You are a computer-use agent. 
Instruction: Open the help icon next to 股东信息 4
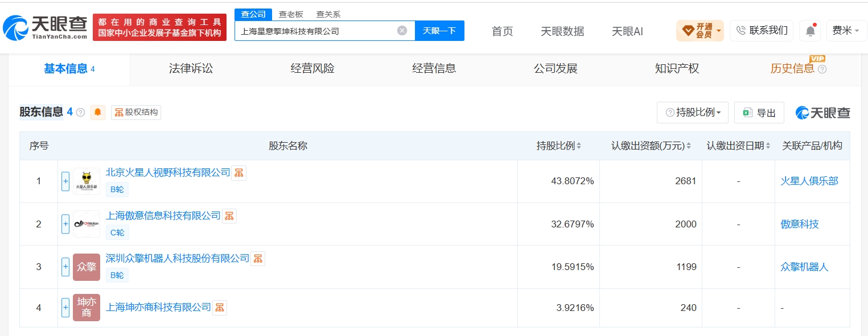(80, 113)
